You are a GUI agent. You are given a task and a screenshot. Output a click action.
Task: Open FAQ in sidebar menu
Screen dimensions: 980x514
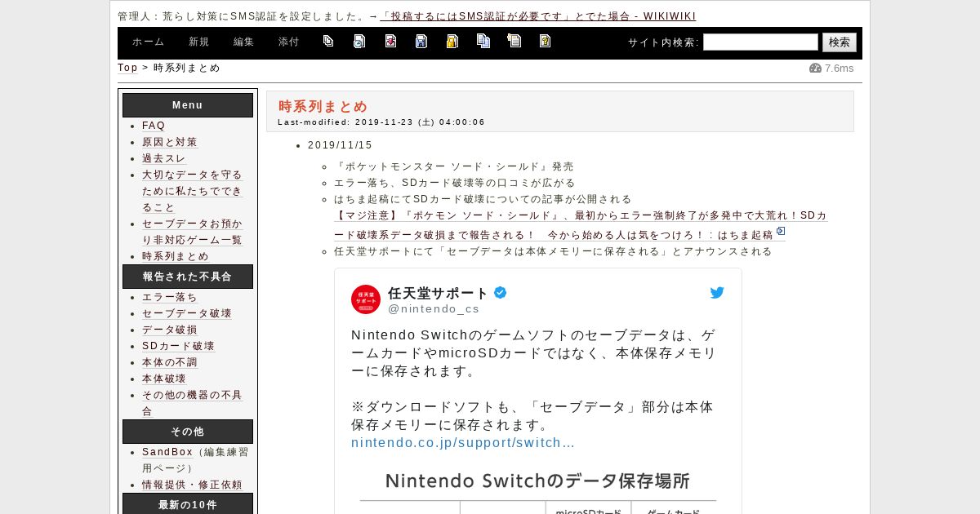[x=154, y=126]
